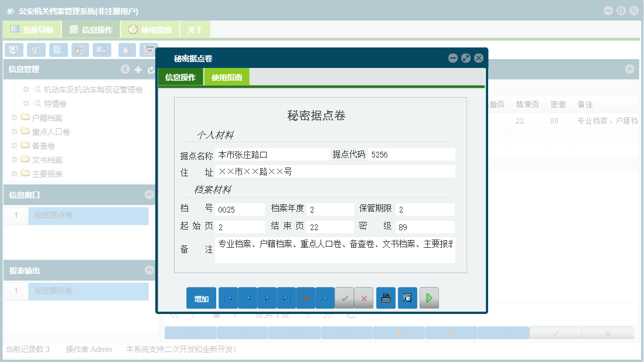Open the image viewer toolbar icon
This screenshot has width=644, height=362.
tap(101, 50)
